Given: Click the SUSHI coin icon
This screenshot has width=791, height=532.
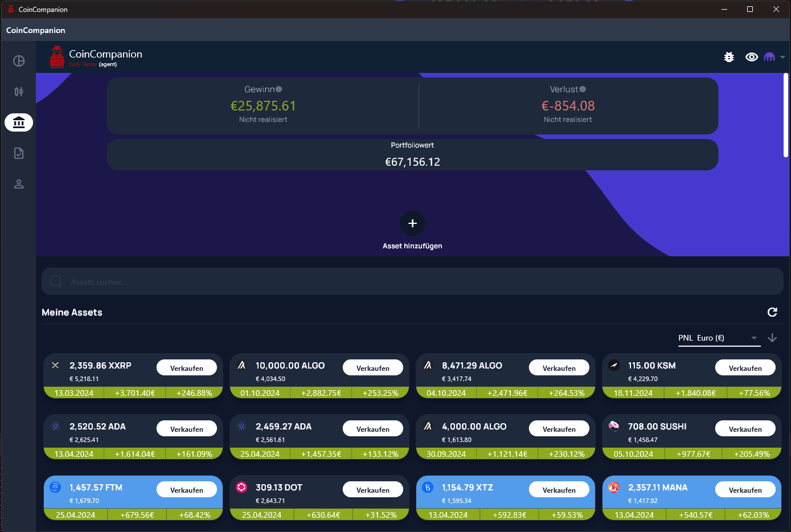Looking at the screenshot, I should 614,426.
